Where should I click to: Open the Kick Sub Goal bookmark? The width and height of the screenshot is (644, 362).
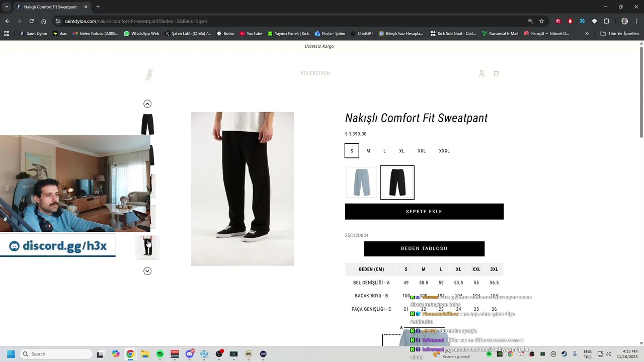[453, 34]
